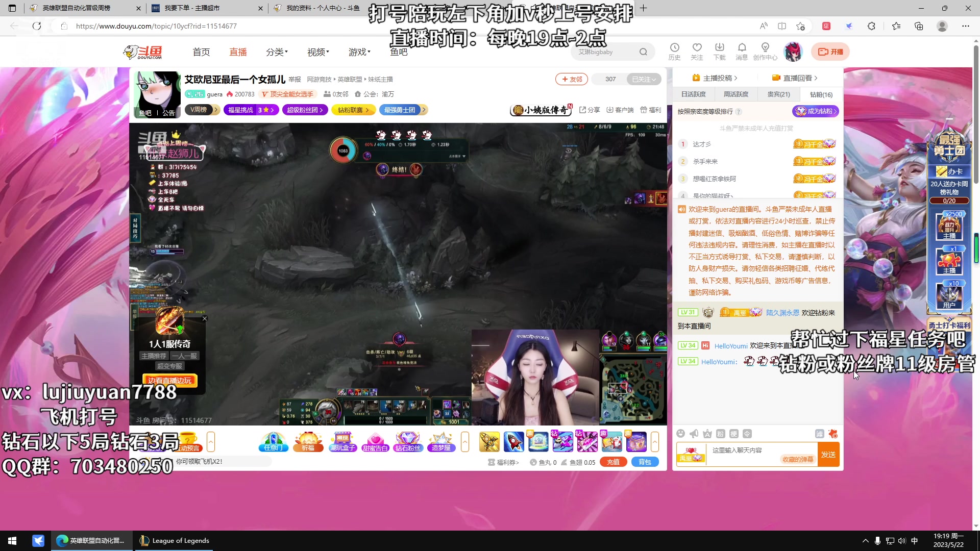Expand the chevron next to V周榜
Screen dimensions: 980x551
point(216,110)
